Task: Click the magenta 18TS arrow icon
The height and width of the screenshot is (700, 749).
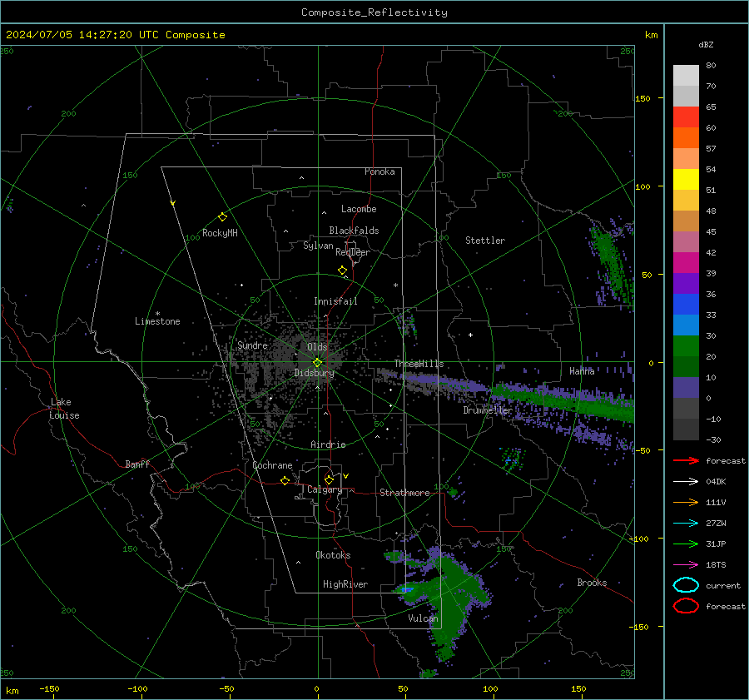Action: tap(686, 565)
